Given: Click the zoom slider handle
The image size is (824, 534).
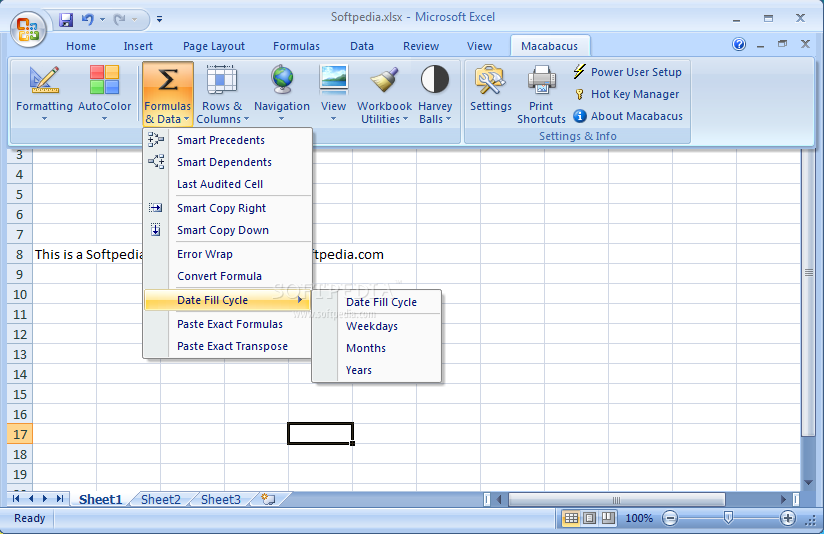Looking at the screenshot, I should (728, 518).
